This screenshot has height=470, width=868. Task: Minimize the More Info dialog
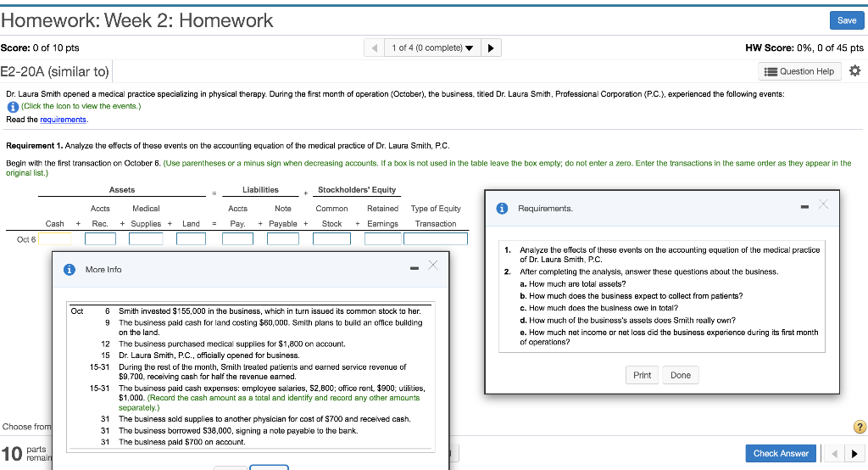[x=414, y=268]
